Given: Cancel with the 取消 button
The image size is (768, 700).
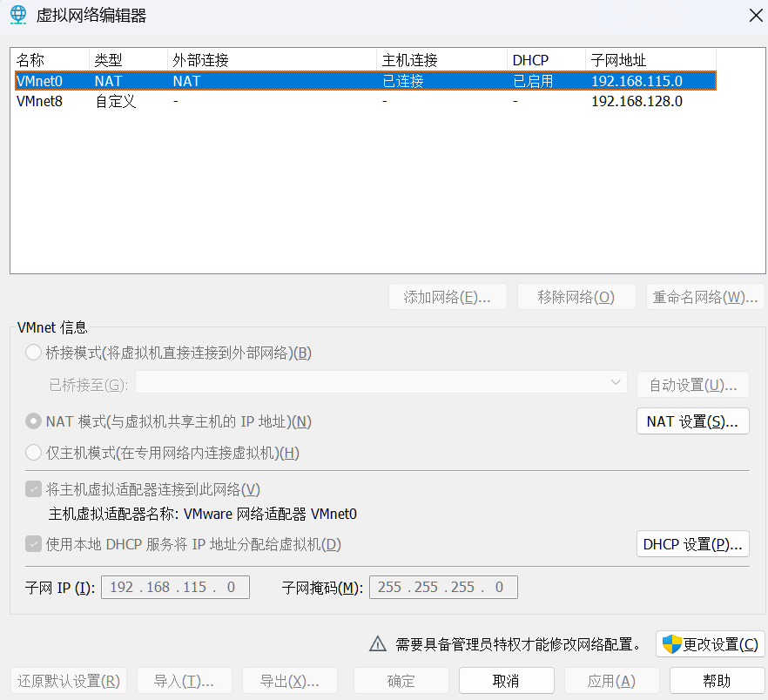Looking at the screenshot, I should pos(507,680).
